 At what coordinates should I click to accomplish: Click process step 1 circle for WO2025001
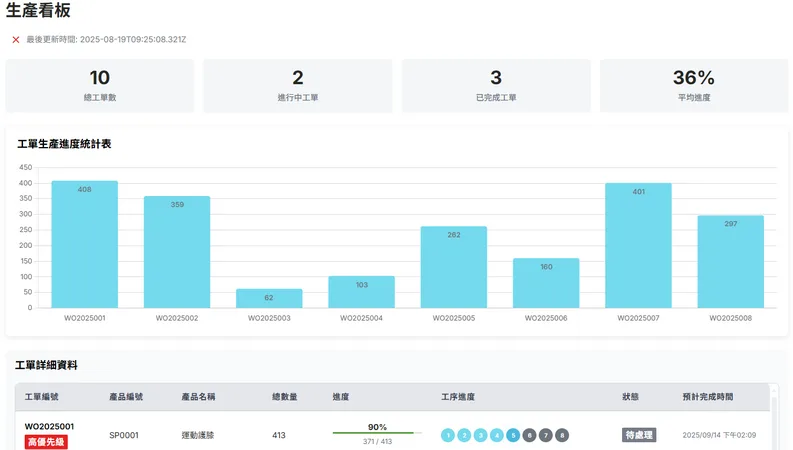(x=448, y=435)
